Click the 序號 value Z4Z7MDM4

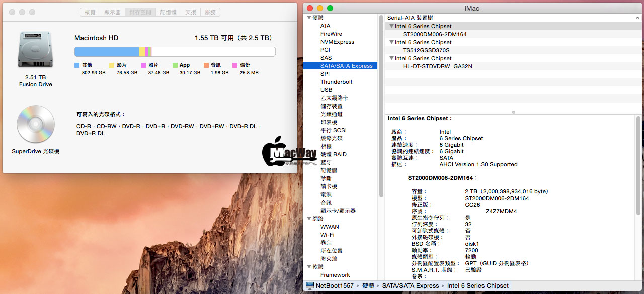point(501,211)
